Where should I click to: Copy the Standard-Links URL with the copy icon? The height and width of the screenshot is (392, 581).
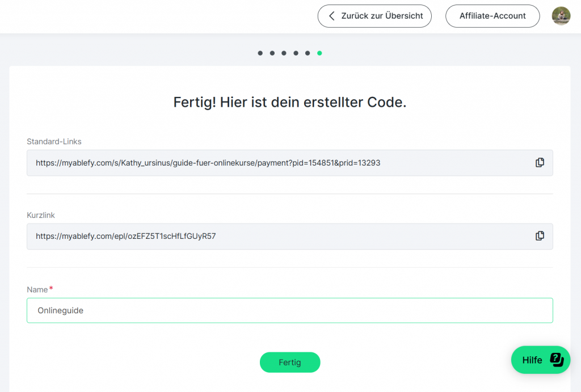(540, 163)
